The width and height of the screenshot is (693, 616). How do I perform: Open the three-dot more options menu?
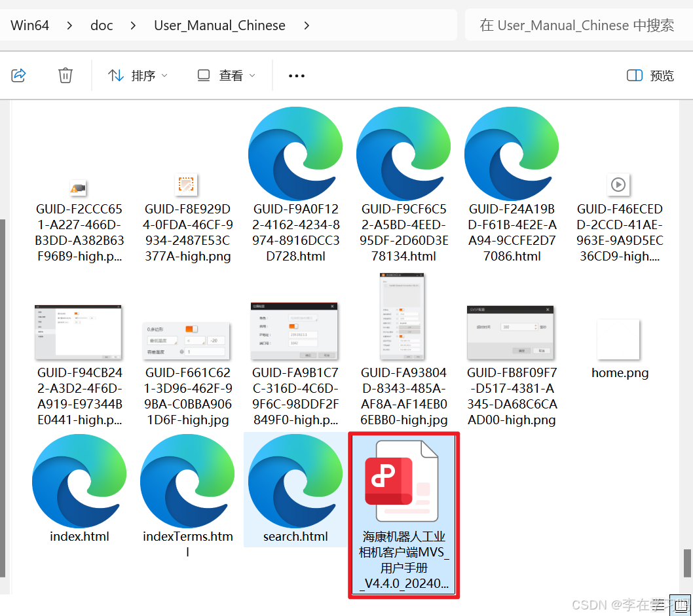tap(297, 76)
